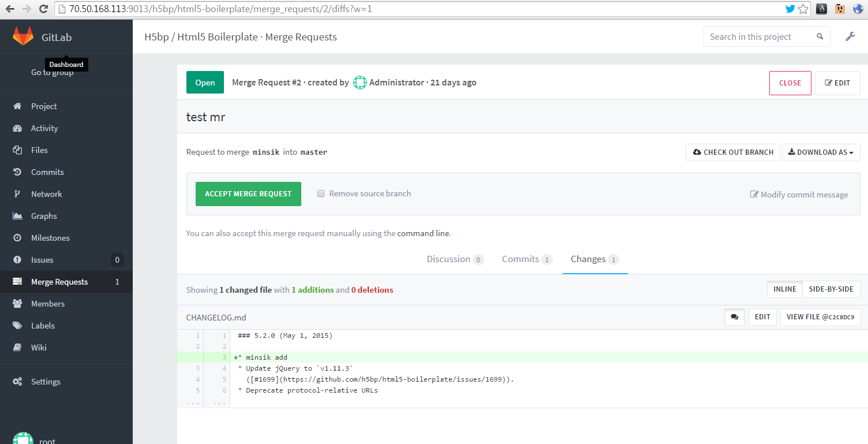Enable the Remove source branch checkbox

(x=321, y=193)
